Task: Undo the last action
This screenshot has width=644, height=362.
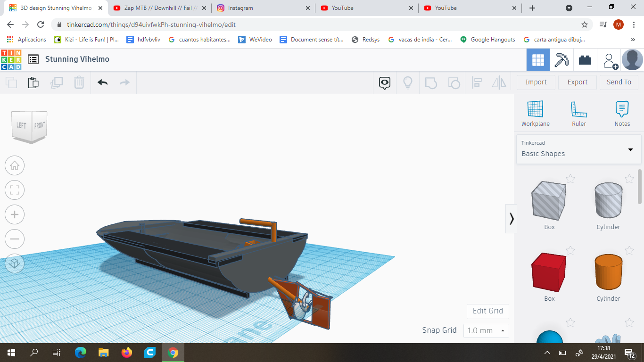Action: pyautogui.click(x=103, y=82)
